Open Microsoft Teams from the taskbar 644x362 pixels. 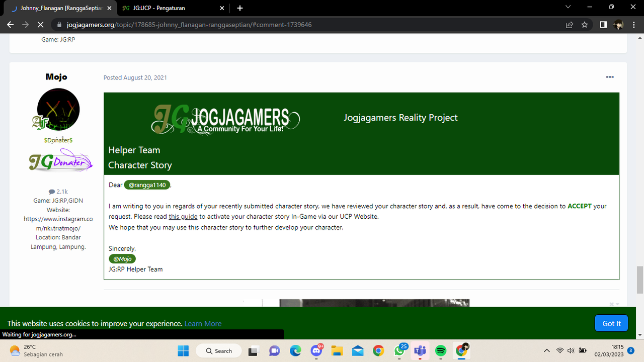[420, 350]
